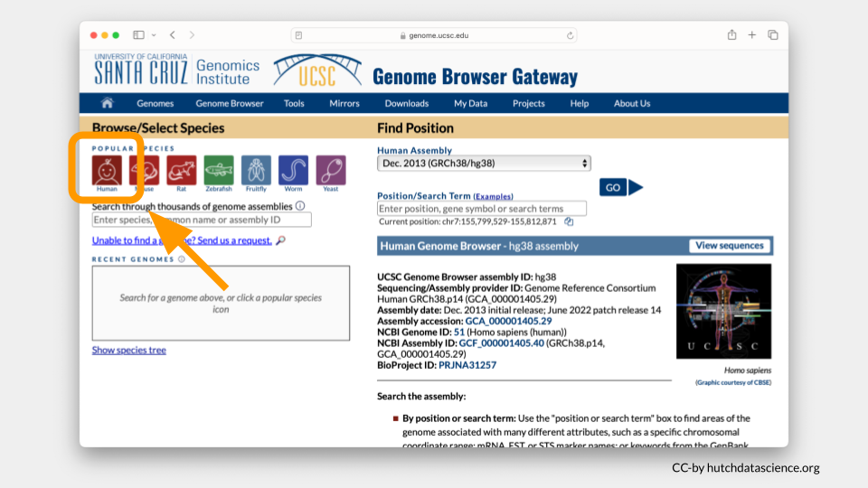Open the PRJNA31257 BioProject link

coord(467,365)
